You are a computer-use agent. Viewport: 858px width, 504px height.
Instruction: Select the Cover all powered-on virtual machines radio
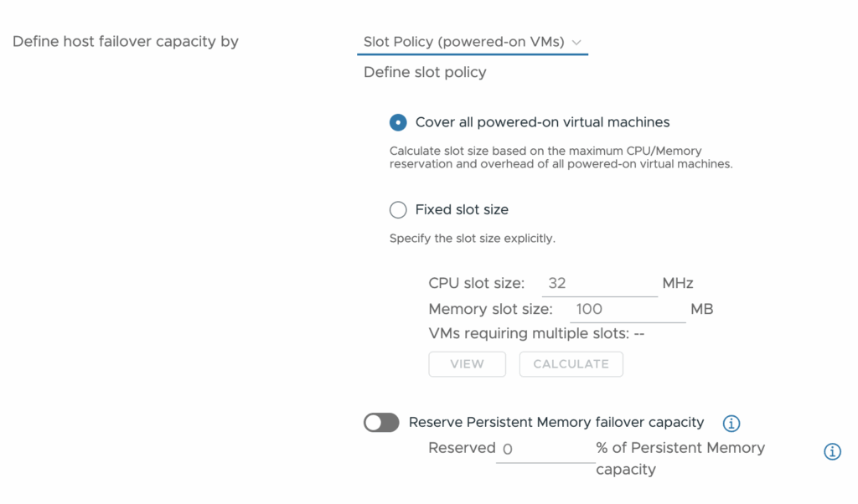click(398, 122)
